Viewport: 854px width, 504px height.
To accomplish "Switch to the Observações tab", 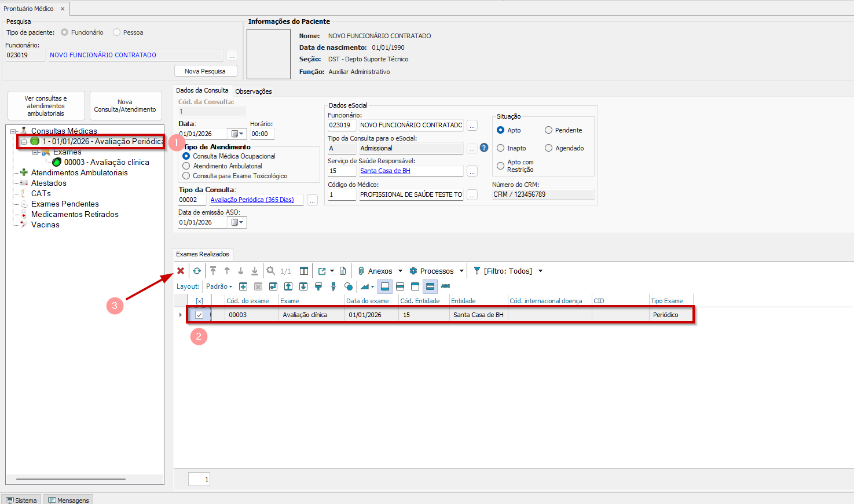I will tap(254, 91).
